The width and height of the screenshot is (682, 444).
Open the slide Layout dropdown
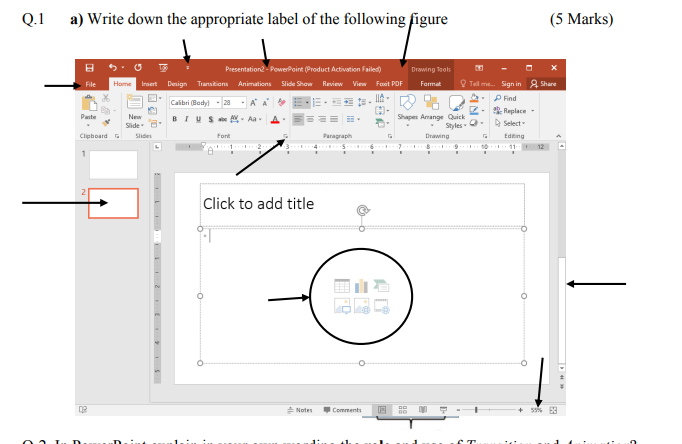tap(154, 98)
